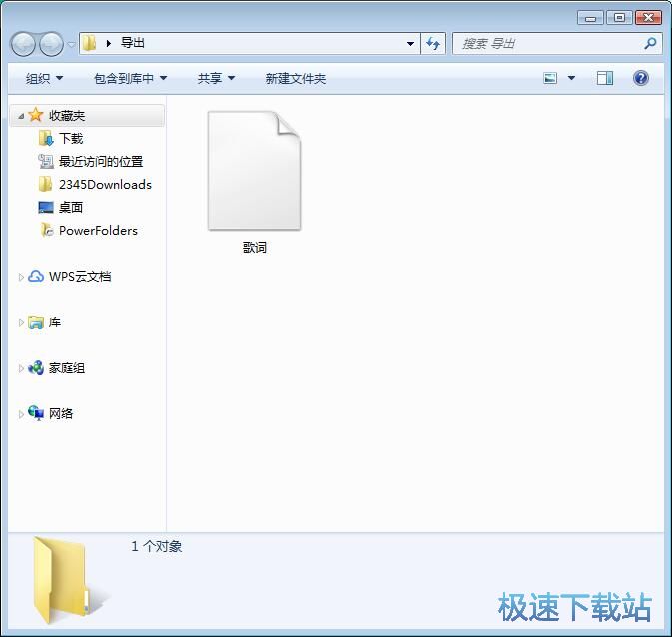Minimize the 导出 window
672x637 pixels.
tap(590, 18)
